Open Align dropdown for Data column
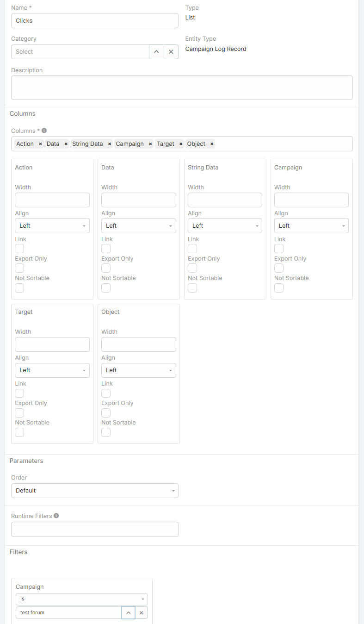Screen dimensions: 364x624 [x=139, y=226]
